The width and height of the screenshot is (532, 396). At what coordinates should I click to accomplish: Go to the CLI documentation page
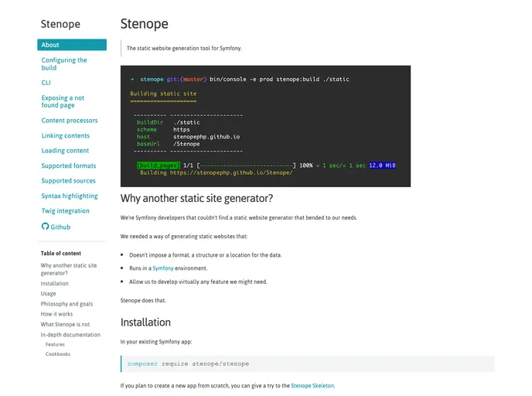46,83
